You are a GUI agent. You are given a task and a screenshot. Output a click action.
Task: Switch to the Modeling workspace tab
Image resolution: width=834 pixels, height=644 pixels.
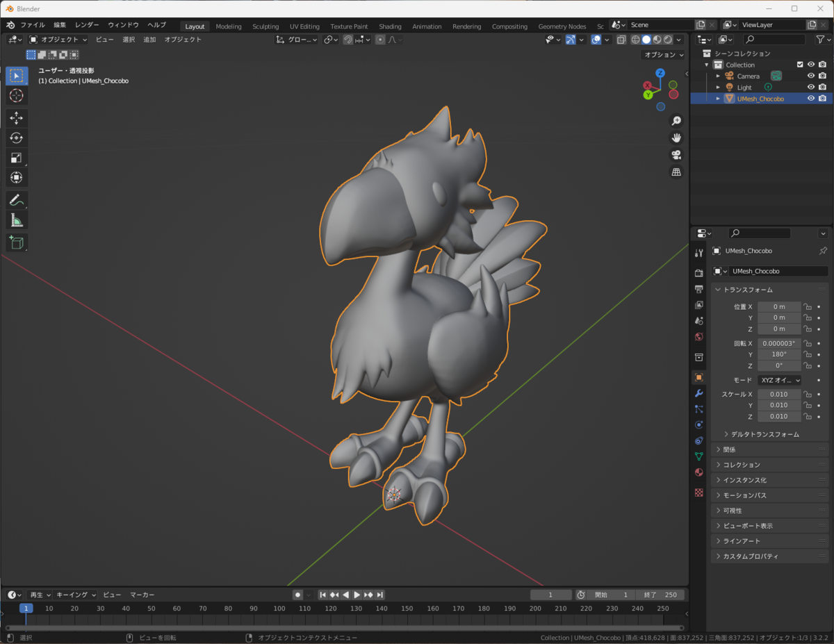tap(229, 26)
